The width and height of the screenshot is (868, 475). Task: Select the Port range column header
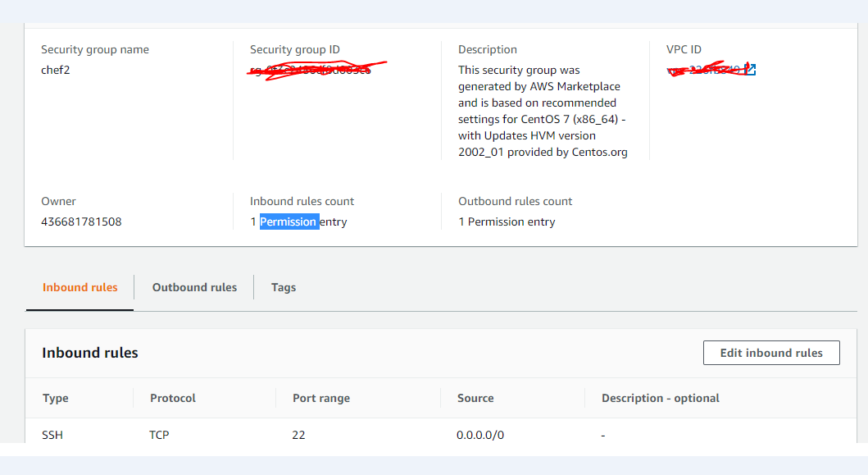320,398
